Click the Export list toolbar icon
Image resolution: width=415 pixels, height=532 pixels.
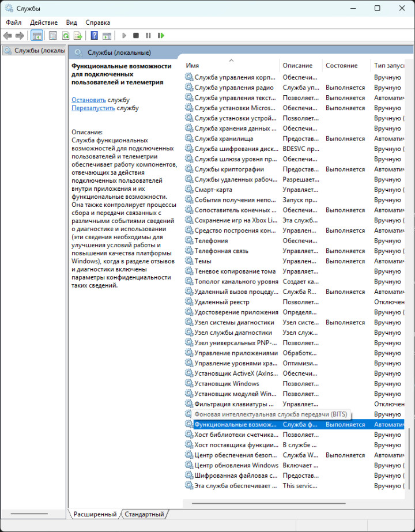click(77, 36)
